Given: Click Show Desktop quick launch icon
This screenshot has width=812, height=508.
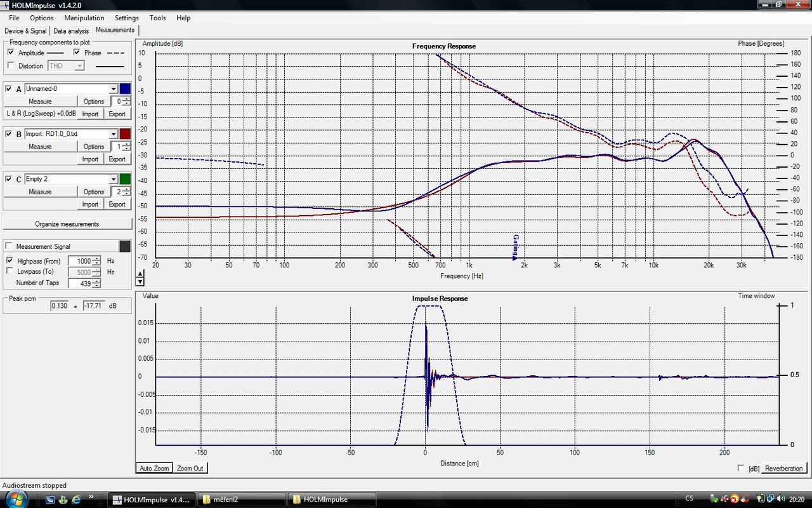Looking at the screenshot, I should tap(50, 499).
